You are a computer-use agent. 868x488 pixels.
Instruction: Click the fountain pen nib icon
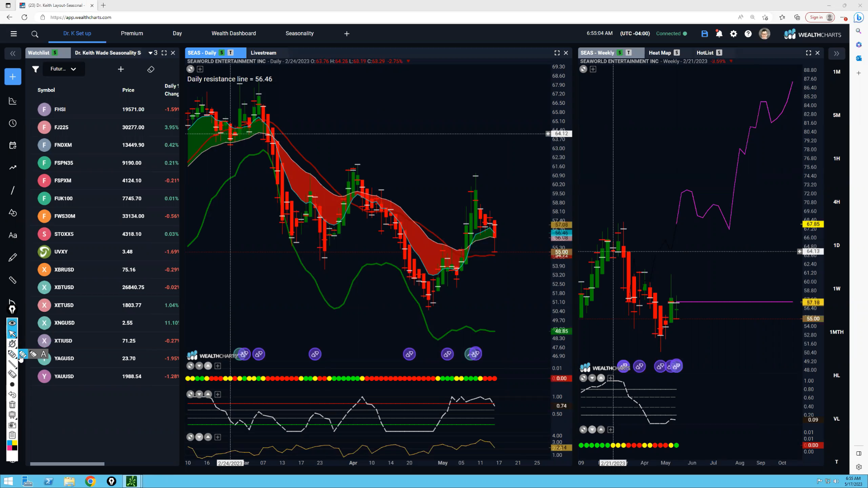12,310
